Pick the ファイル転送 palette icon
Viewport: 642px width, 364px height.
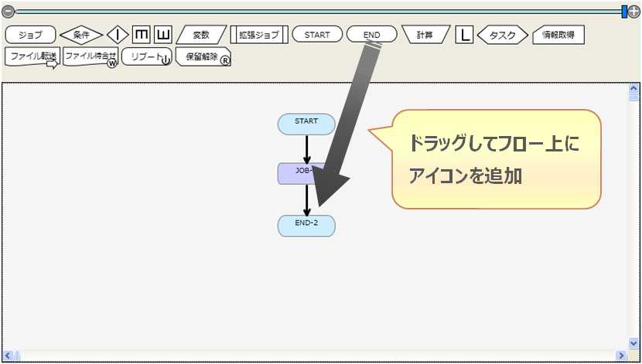(x=32, y=57)
